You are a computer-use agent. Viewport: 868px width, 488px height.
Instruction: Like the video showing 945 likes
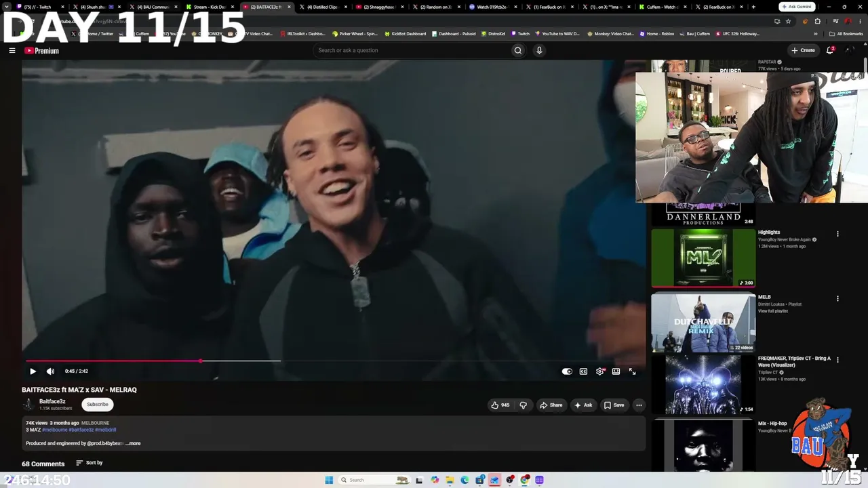tap(500, 405)
